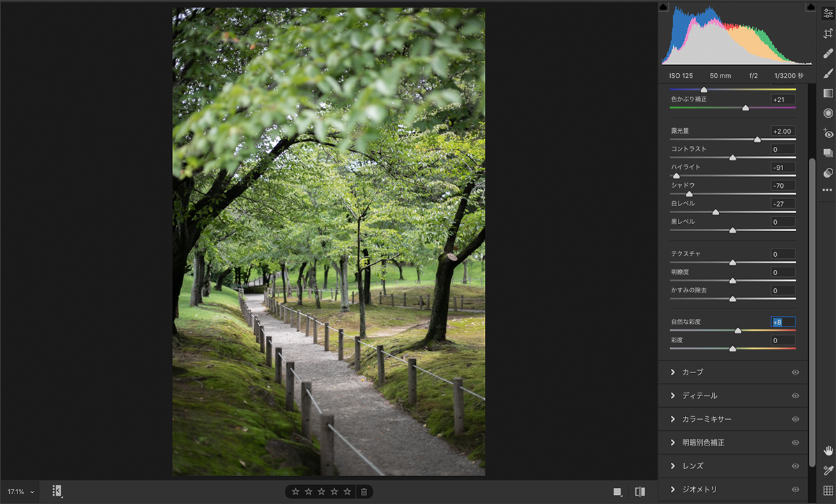Give the photo four star rating
The image size is (836, 504).
[x=334, y=491]
